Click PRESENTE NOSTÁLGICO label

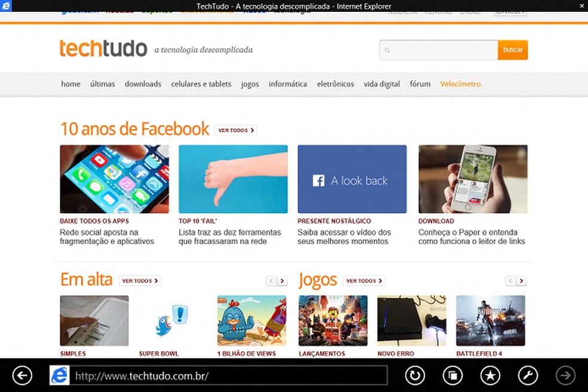tap(334, 221)
